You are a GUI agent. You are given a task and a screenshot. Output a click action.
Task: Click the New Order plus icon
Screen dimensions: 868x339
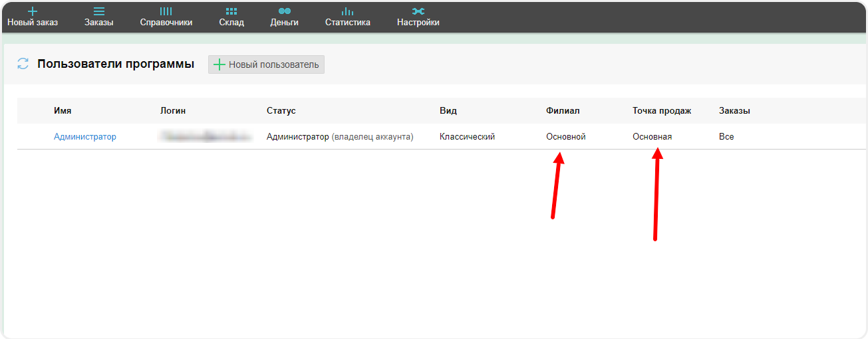coord(33,11)
